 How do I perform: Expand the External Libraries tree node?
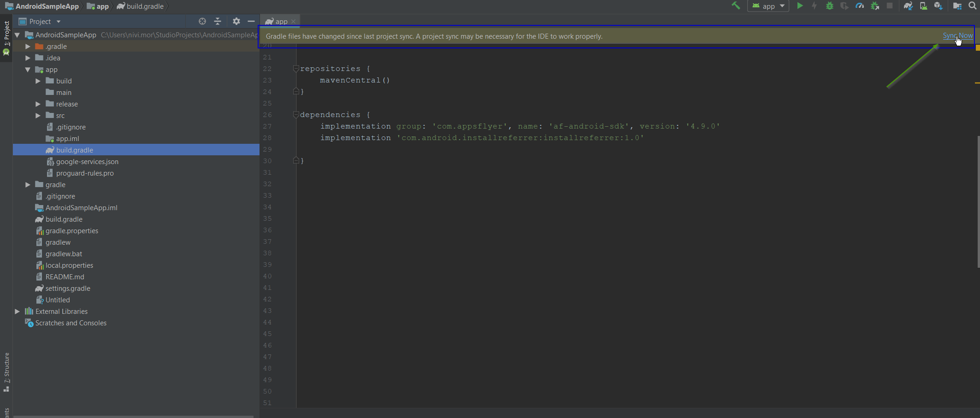pos(17,312)
